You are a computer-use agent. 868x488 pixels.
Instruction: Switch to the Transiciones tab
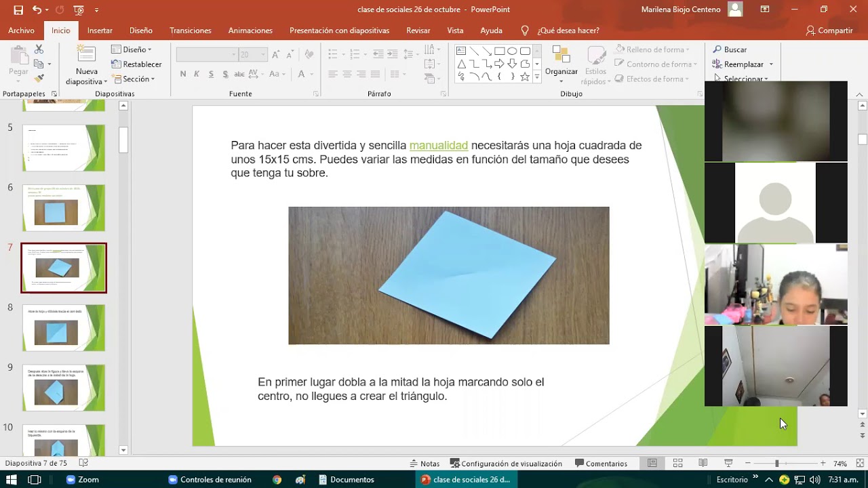[191, 30]
